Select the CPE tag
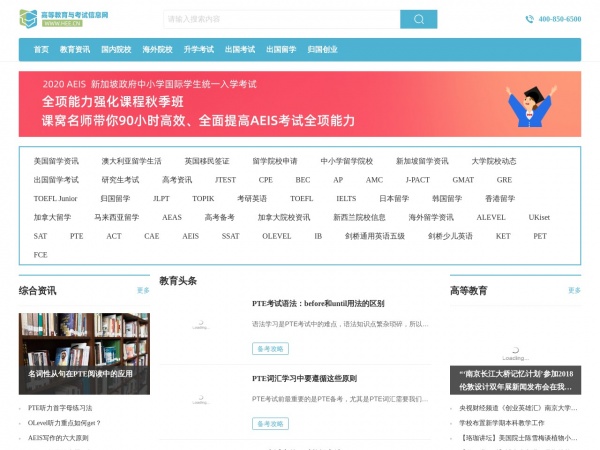Viewport: 600px width, 450px height. pos(266,180)
